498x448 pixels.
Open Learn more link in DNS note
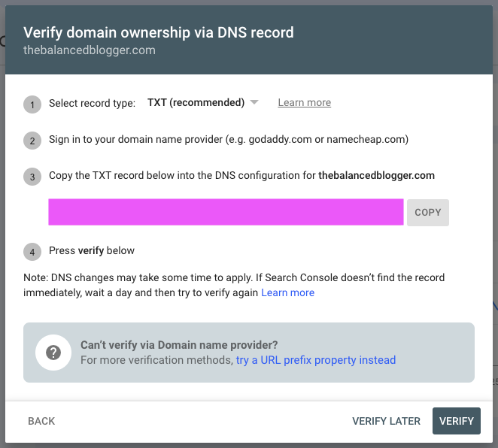point(287,292)
